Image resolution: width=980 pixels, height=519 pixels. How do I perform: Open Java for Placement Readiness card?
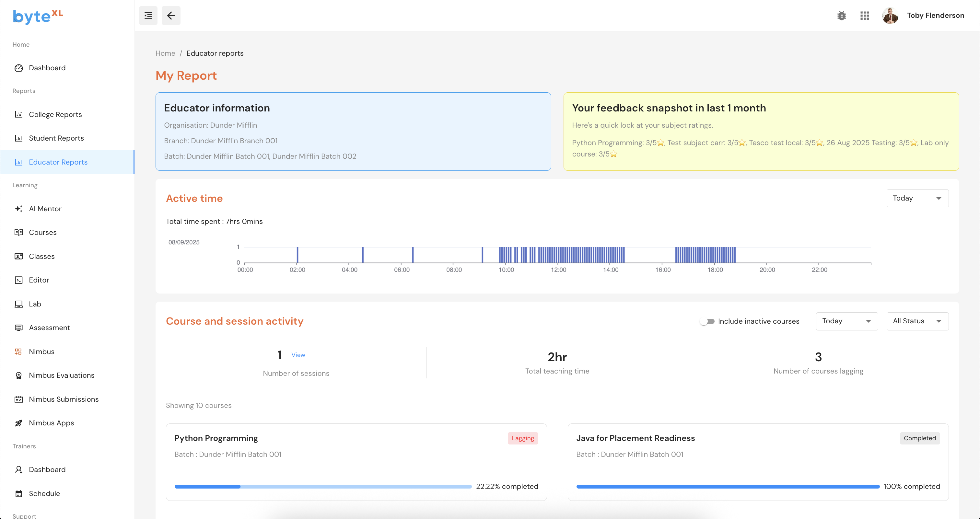tap(635, 438)
